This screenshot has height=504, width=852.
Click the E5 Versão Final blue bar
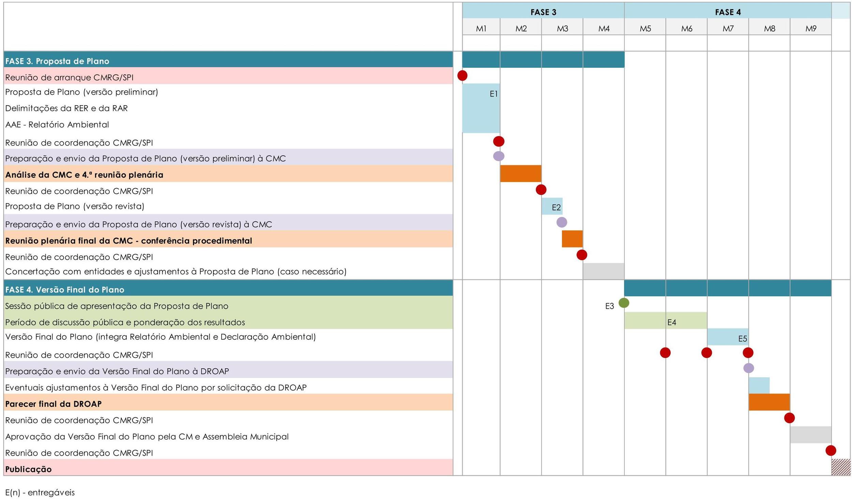(x=727, y=337)
